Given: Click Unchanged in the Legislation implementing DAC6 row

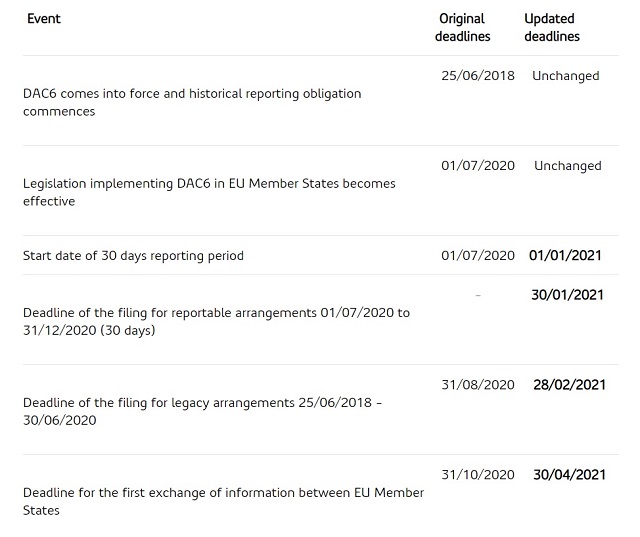Looking at the screenshot, I should click(x=567, y=166).
